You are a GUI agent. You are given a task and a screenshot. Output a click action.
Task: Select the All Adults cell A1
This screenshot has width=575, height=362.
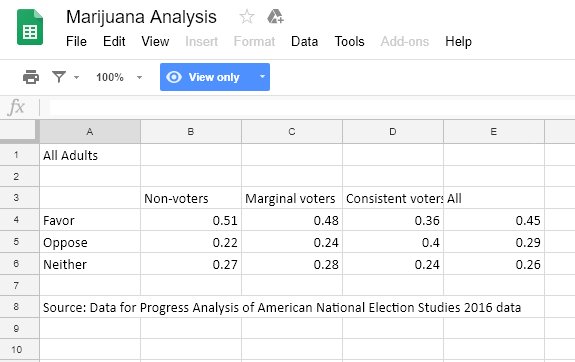click(90, 155)
